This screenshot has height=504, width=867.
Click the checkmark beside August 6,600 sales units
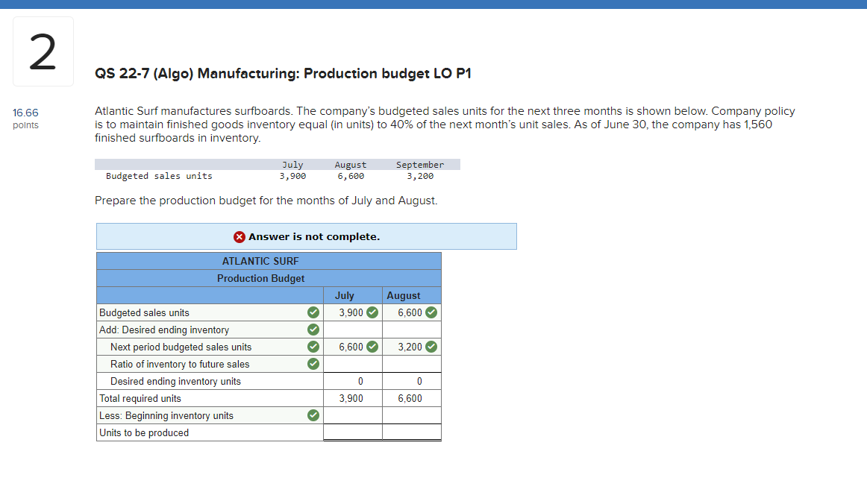(x=431, y=312)
